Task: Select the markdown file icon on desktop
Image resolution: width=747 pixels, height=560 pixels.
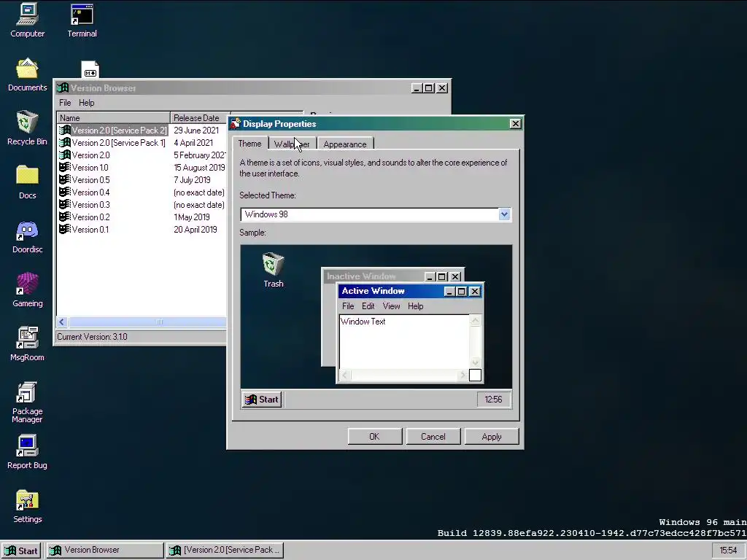Action: 90,69
